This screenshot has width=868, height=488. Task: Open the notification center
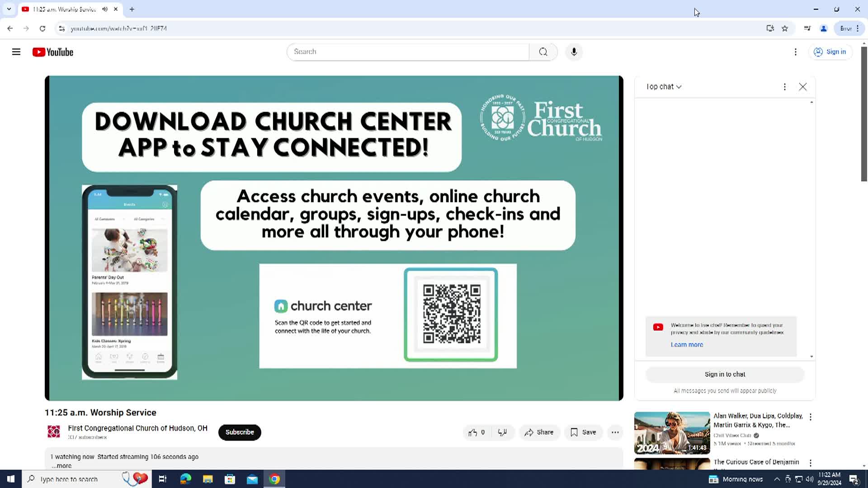854,479
